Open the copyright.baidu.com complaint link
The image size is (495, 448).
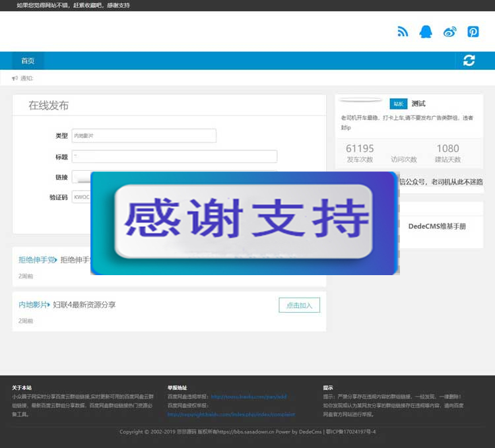(x=230, y=414)
